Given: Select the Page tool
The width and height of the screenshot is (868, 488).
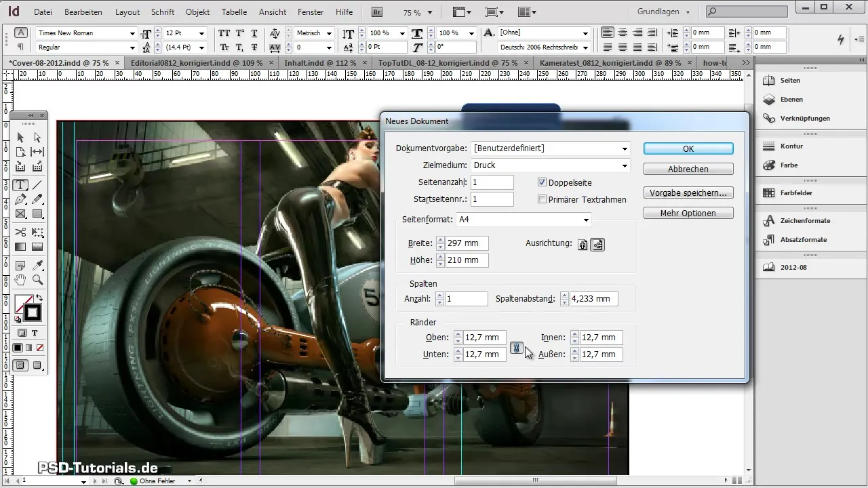Looking at the screenshot, I should tap(20, 152).
